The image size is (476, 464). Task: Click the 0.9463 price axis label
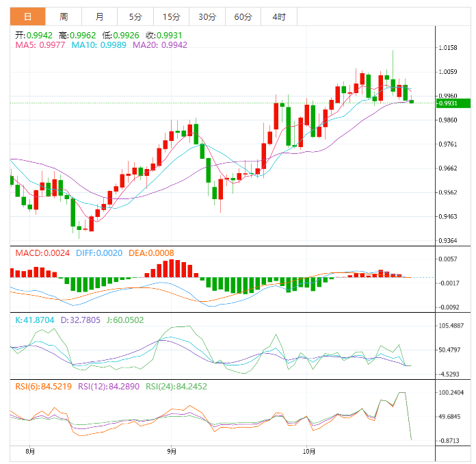pyautogui.click(x=448, y=217)
